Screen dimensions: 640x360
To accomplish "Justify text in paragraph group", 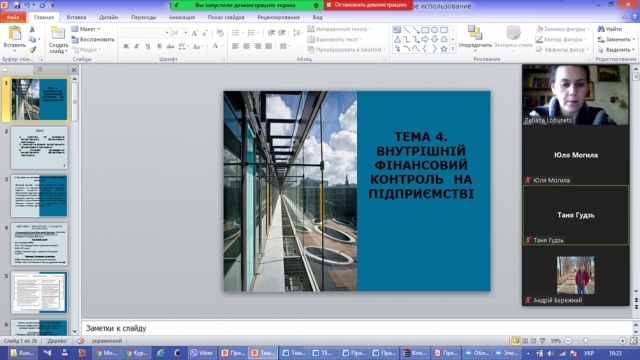I will 268,46.
